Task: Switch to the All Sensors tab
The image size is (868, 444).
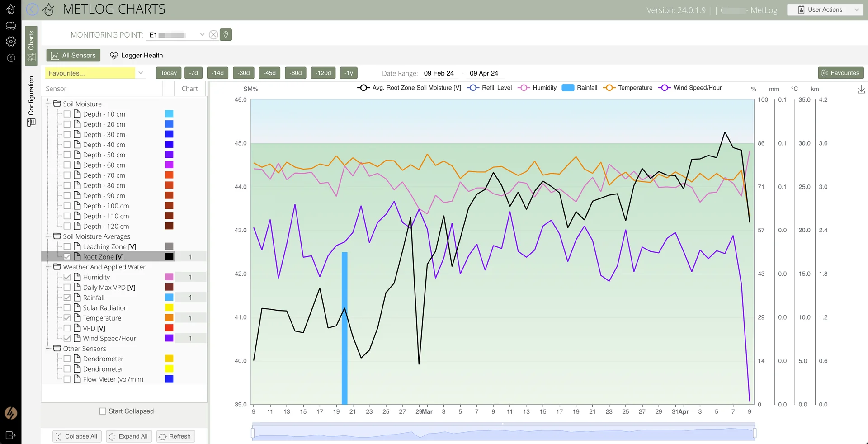Action: point(73,56)
